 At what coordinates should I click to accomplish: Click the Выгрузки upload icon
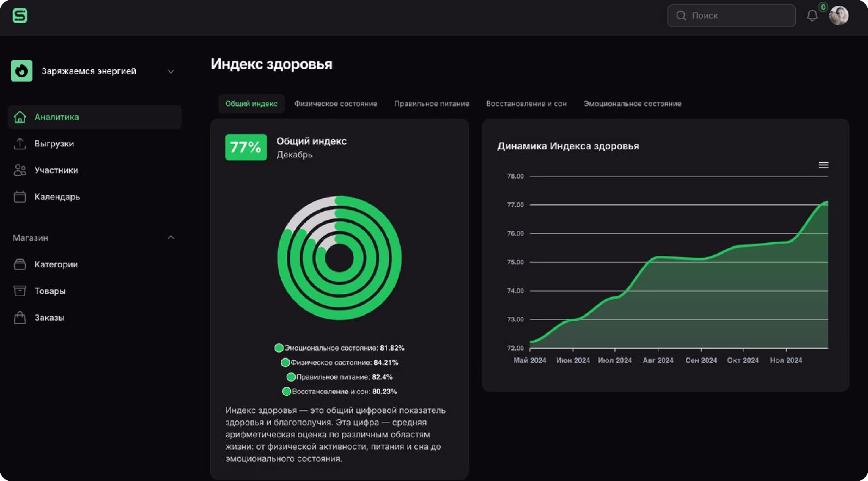(x=20, y=144)
